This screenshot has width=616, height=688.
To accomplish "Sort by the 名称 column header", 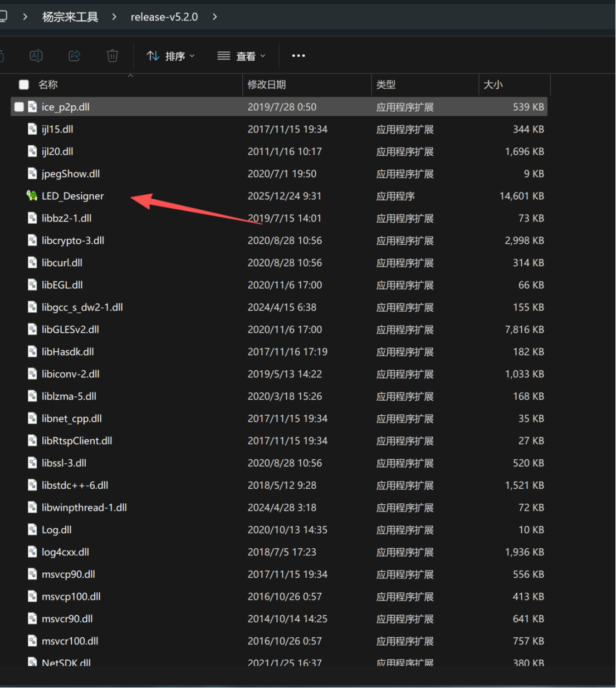I will (48, 85).
